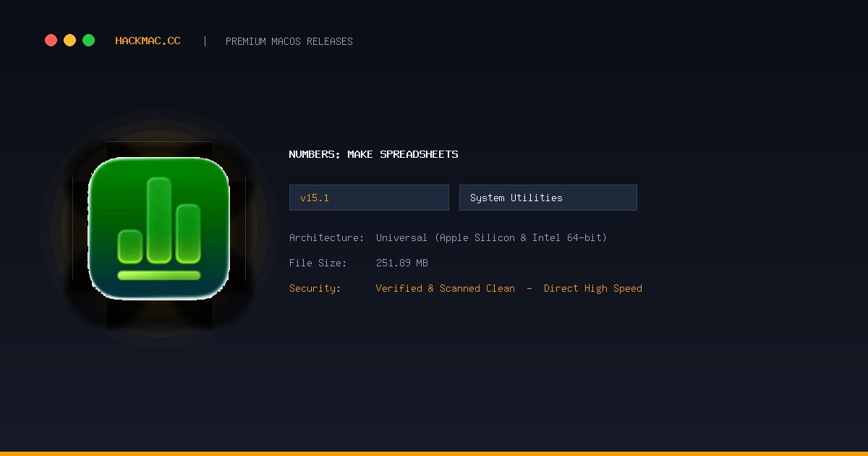Screen dimensions: 868x456
Task: Click the red close dot
Action: click(x=51, y=41)
